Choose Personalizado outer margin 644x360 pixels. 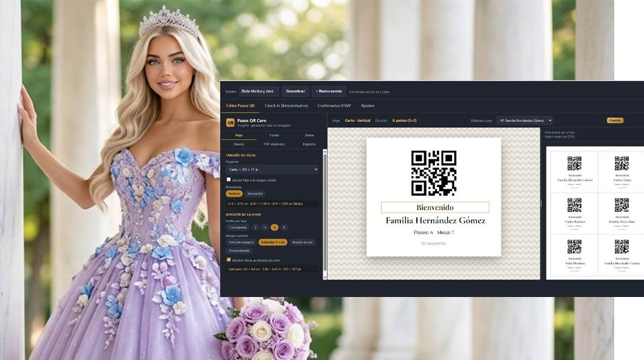click(239, 251)
